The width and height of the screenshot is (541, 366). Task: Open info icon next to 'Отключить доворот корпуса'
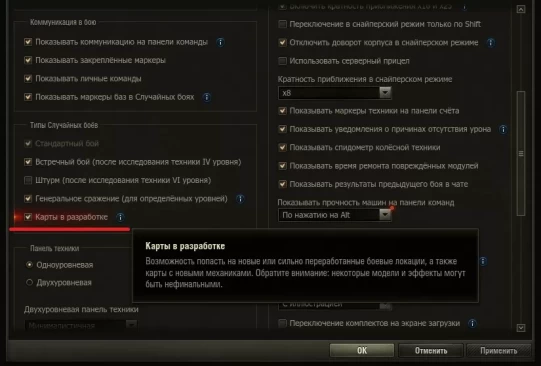490,43
